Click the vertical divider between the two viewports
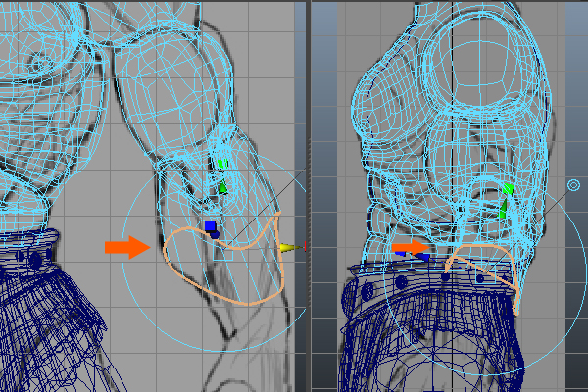 point(306,196)
